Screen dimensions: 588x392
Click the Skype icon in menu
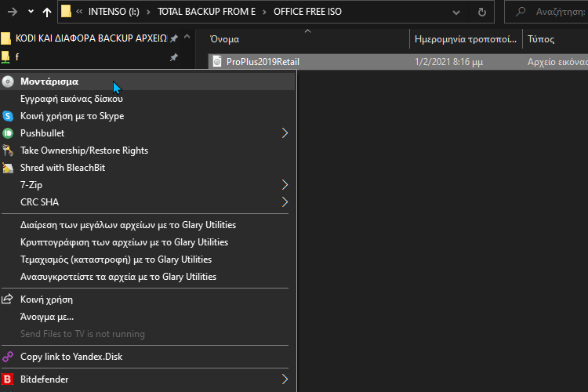point(8,116)
